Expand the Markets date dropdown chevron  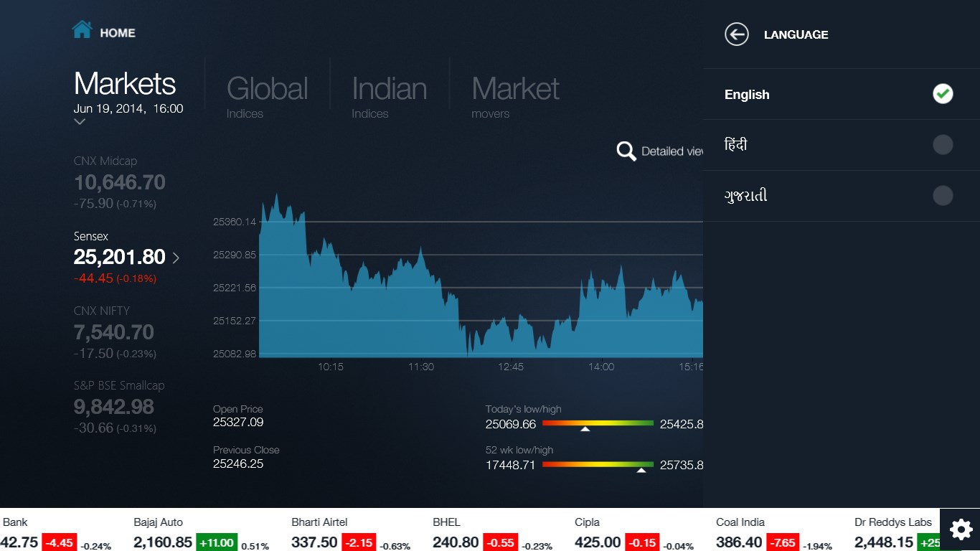(80, 122)
